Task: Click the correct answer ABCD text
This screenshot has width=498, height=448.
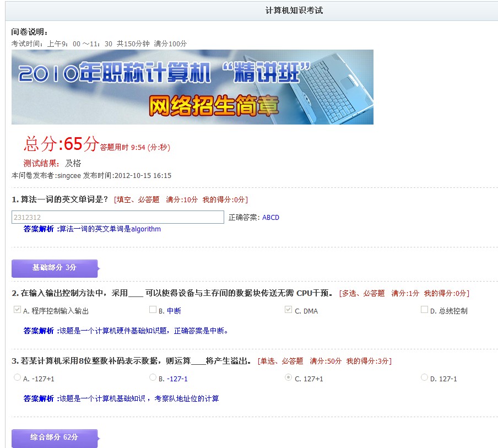Action: tap(270, 218)
